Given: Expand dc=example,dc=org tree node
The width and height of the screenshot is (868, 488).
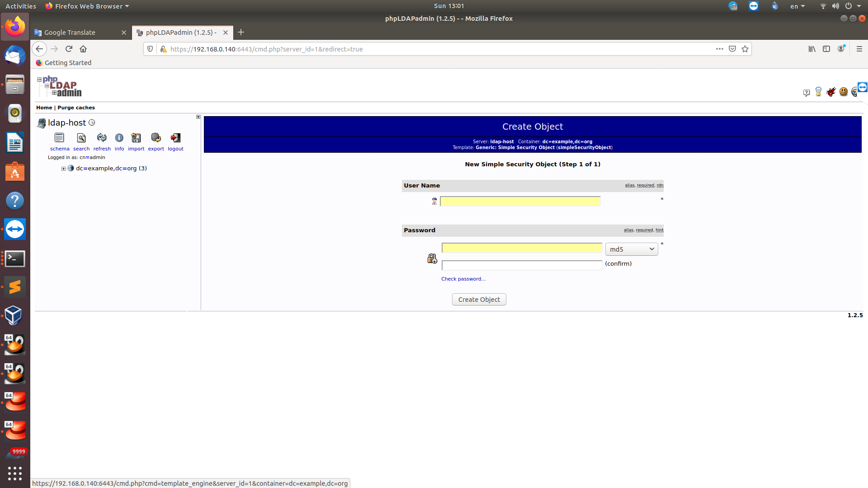Looking at the screenshot, I should 63,169.
